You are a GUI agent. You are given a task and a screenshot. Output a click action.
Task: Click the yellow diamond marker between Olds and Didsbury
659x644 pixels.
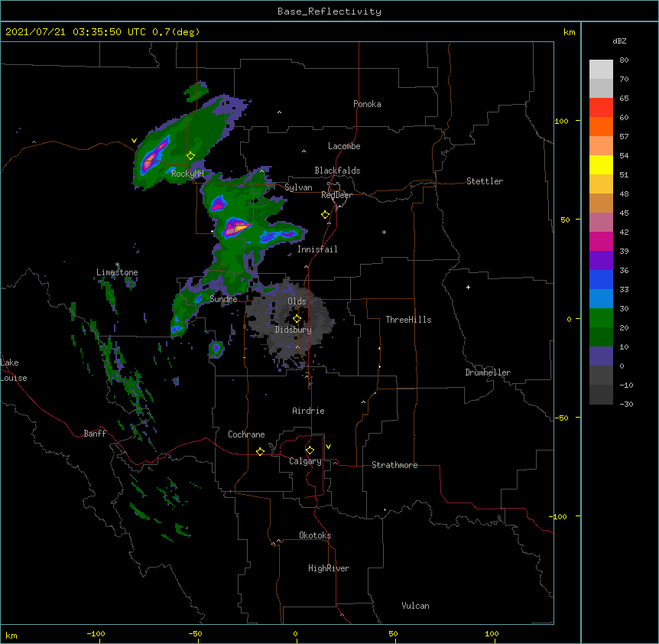click(297, 319)
